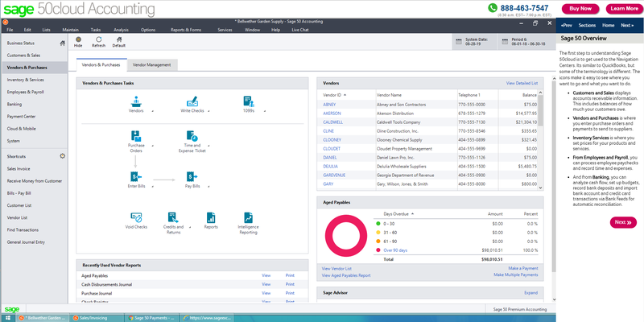Expand the Sage Advisor panel
Viewport: 644px width, 322px height.
pos(530,293)
